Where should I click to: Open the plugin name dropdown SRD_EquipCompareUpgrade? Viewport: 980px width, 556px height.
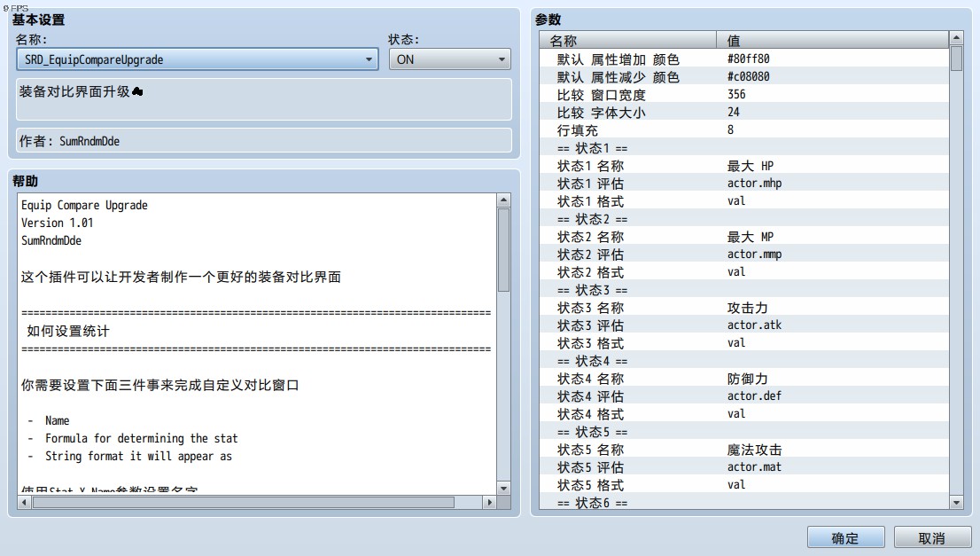(x=197, y=59)
